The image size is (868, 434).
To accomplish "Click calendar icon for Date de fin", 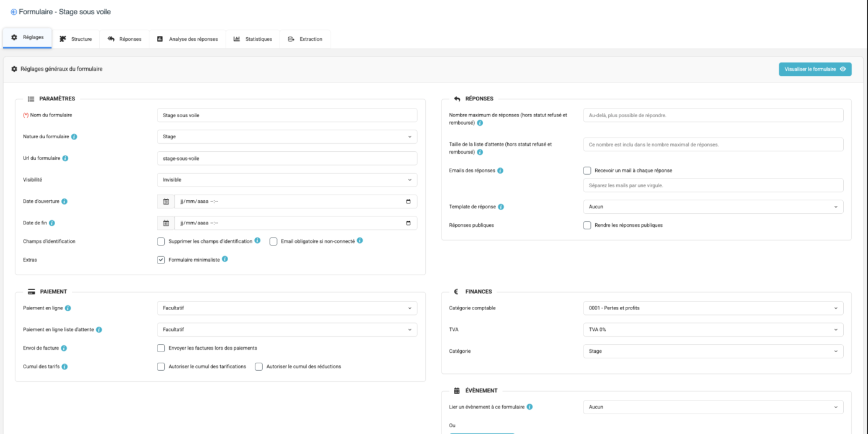I will (x=166, y=223).
